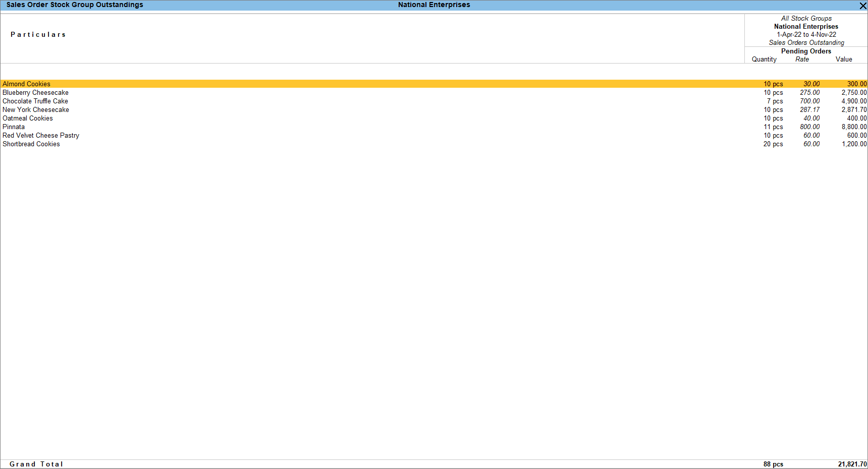The height and width of the screenshot is (469, 868).
Task: Click the Pending Orders heading
Action: [x=806, y=51]
